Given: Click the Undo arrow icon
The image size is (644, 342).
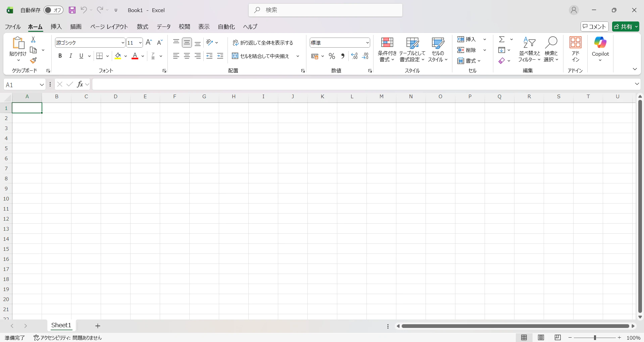Looking at the screenshot, I should click(84, 10).
